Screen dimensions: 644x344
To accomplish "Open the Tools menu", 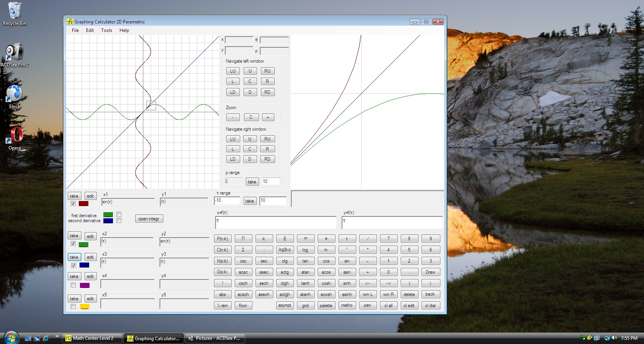I will 107,30.
